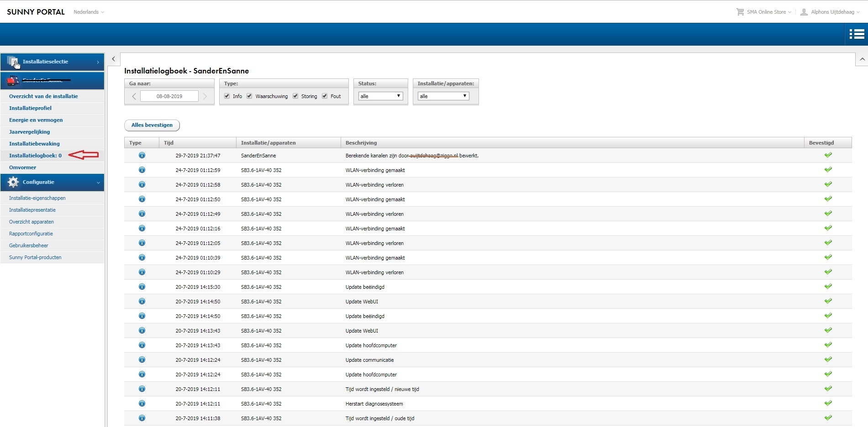Click info icon for 24-7-2019 01:10:39 entry
This screenshot has width=868, height=427.
click(x=142, y=258)
